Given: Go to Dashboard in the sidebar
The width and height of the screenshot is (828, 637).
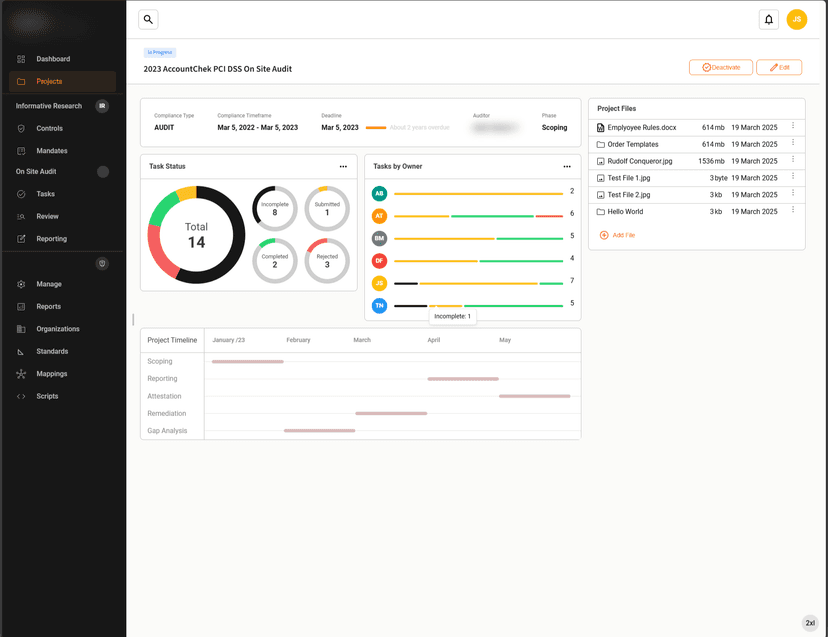Looking at the screenshot, I should [53, 60].
